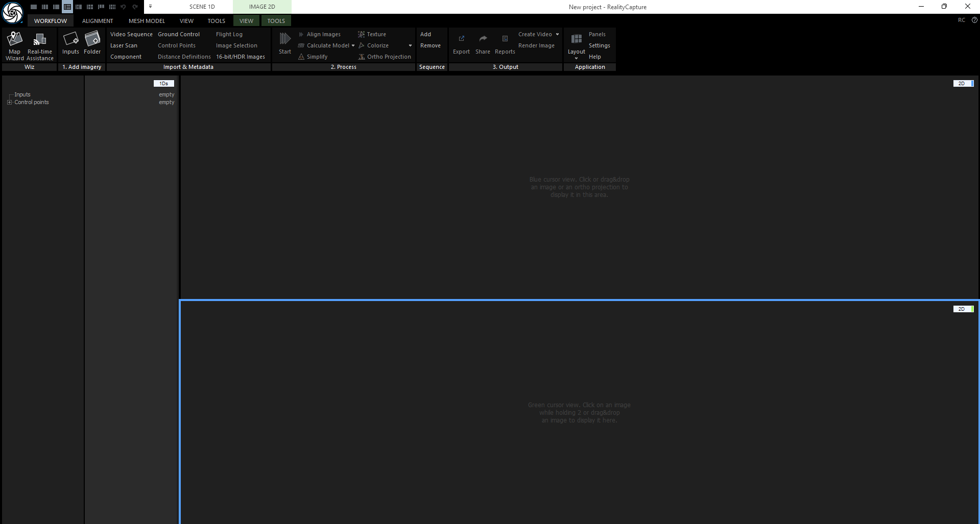Click Align Images
Viewport: 980px width, 524px height.
point(320,34)
